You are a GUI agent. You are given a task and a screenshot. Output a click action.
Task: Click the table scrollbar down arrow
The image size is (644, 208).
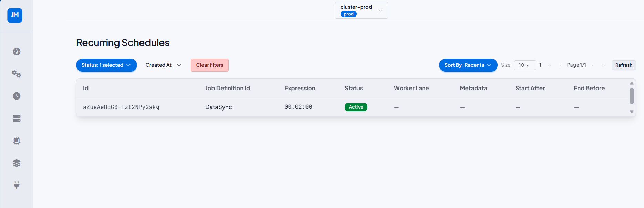[632, 112]
